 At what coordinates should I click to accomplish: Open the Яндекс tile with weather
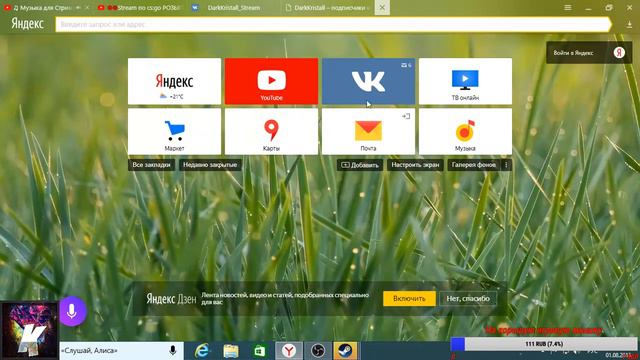(x=174, y=81)
